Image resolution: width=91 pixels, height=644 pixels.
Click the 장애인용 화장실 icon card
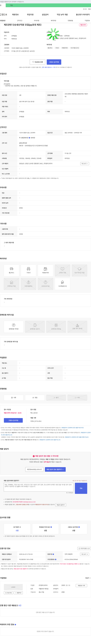coord(56,327)
